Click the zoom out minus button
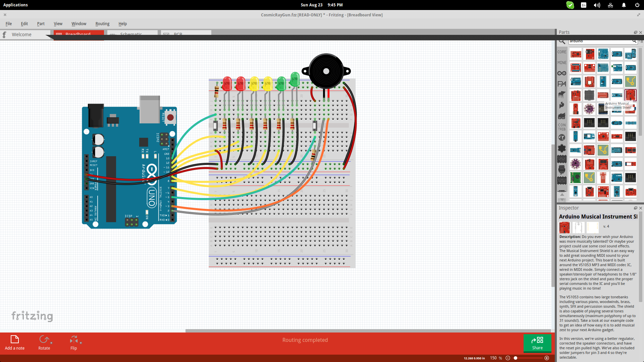Viewport: 644px width, 362px height. (x=508, y=358)
